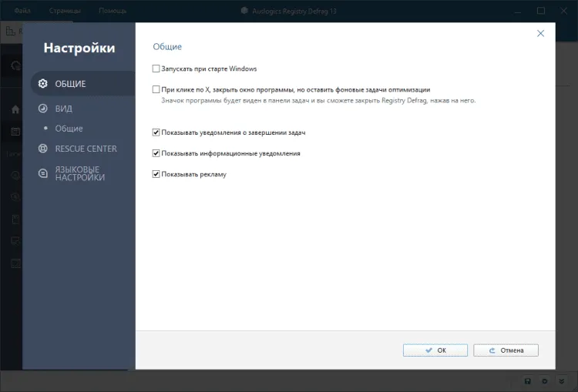Click the Отмена button
This screenshot has height=392, width=578.
[506, 350]
